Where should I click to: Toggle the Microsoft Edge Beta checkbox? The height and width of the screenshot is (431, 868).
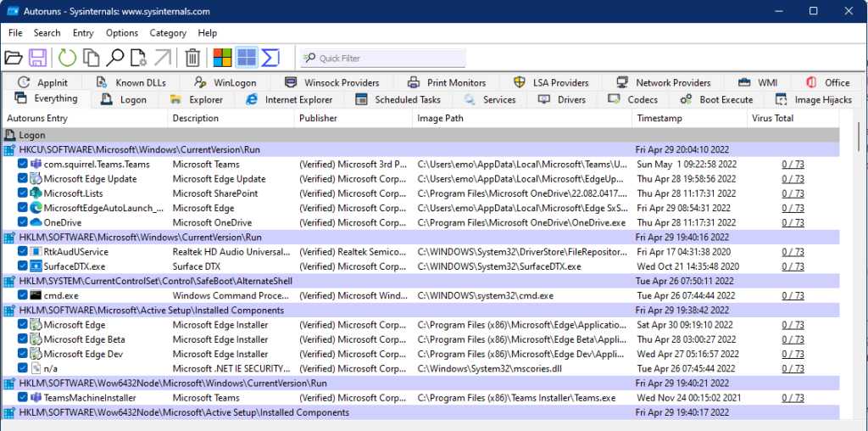23,339
